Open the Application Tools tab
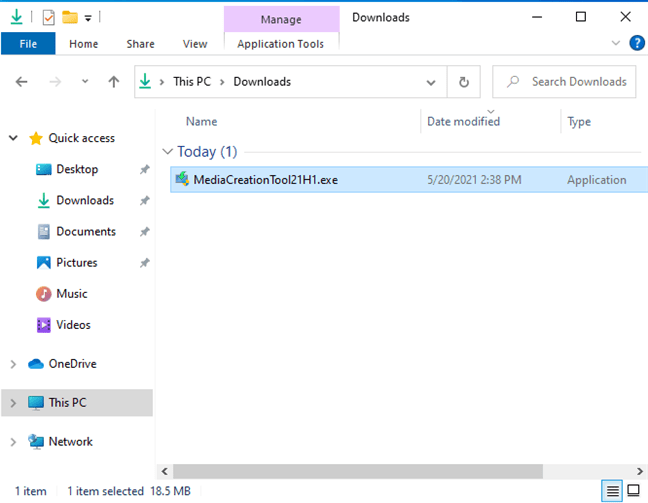This screenshot has width=648, height=503. click(x=281, y=44)
